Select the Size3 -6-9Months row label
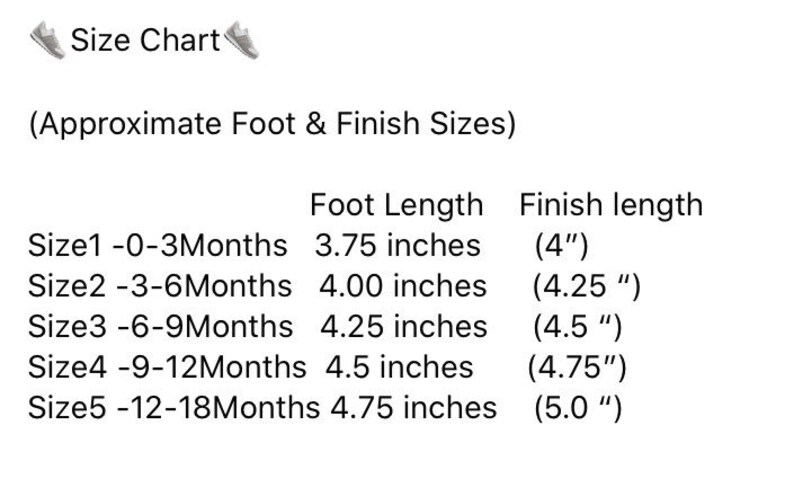The image size is (794, 487). click(161, 327)
